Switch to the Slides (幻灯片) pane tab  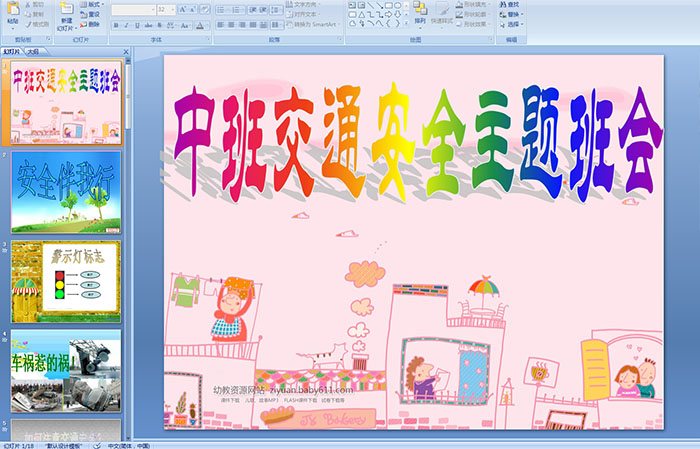pos(12,52)
